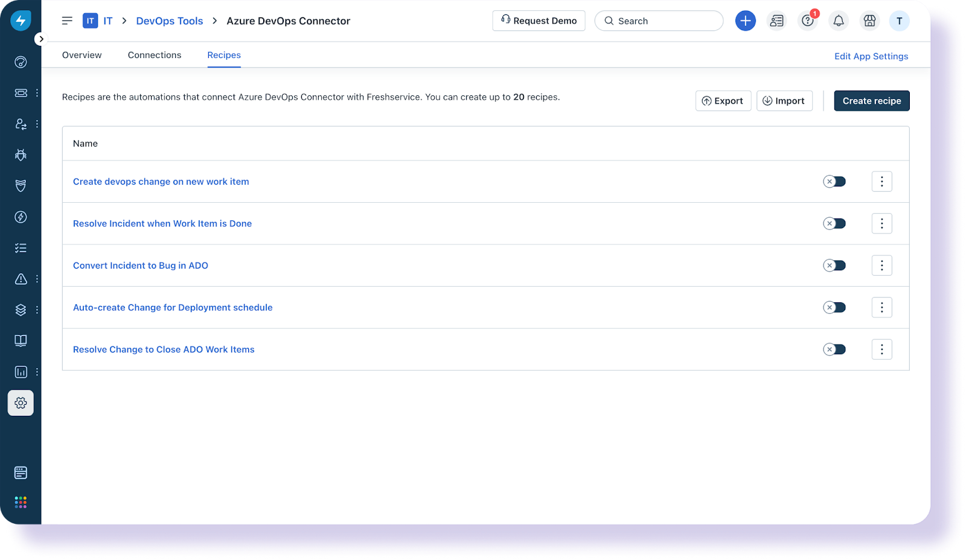Click the blue plus create button
Viewport: 966px width, 560px height.
tap(746, 21)
